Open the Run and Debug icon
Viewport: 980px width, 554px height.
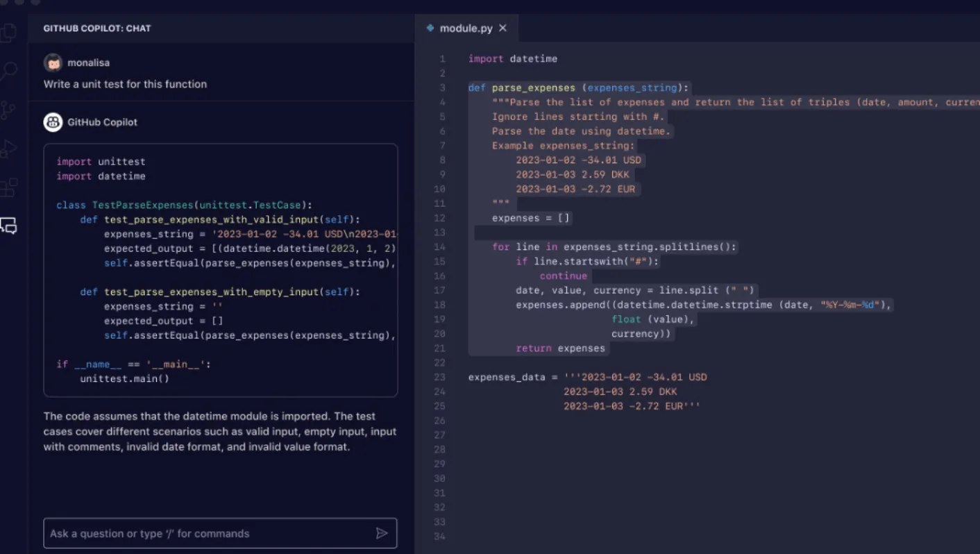[x=8, y=149]
